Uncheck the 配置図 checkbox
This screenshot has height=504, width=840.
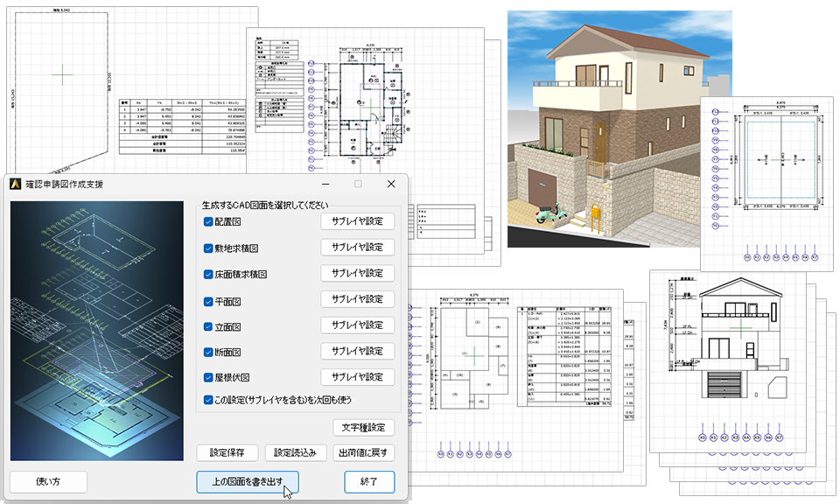click(x=208, y=222)
